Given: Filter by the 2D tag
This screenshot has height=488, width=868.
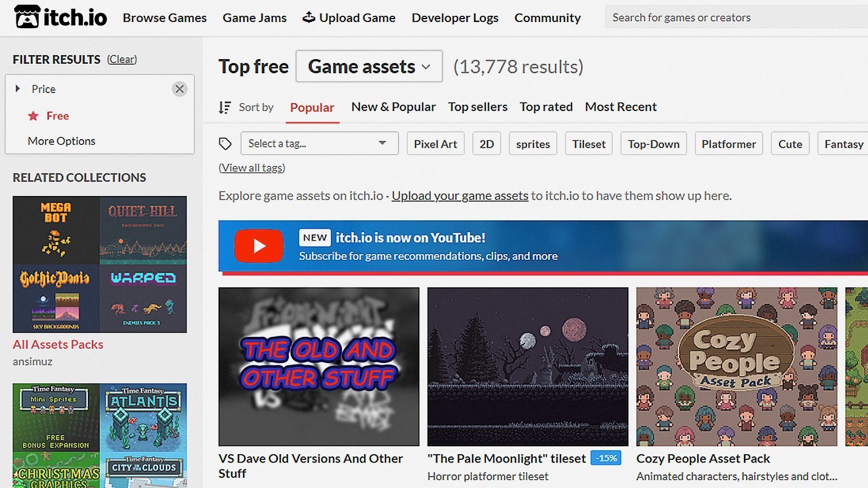Looking at the screenshot, I should (x=487, y=144).
